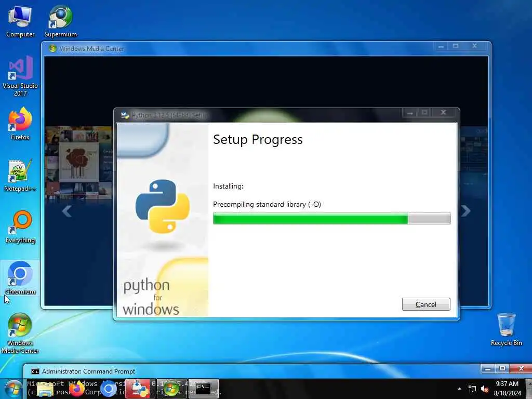The width and height of the screenshot is (532, 399).
Task: Click the Media Center next arrow
Action: tap(466, 211)
